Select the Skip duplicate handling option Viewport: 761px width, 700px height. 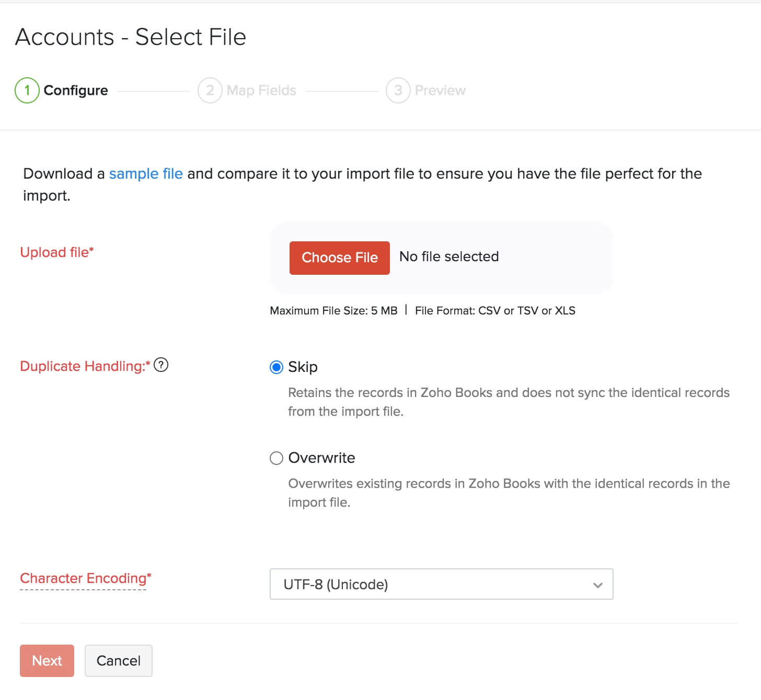(276, 367)
